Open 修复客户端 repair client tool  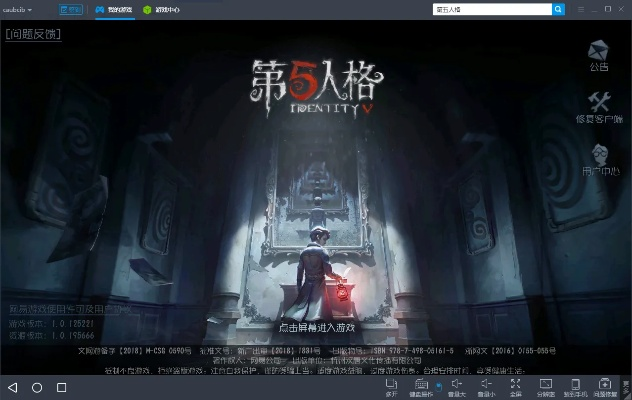click(599, 107)
